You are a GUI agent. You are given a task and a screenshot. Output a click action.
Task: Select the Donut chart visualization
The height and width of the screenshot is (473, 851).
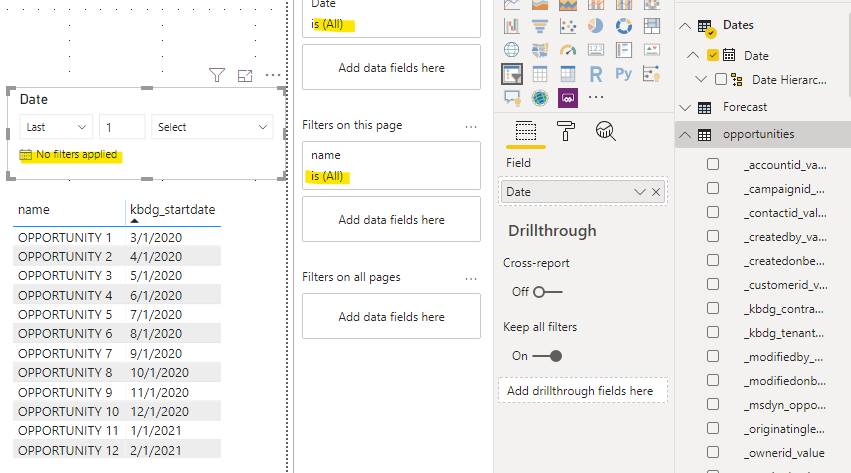[x=624, y=25]
